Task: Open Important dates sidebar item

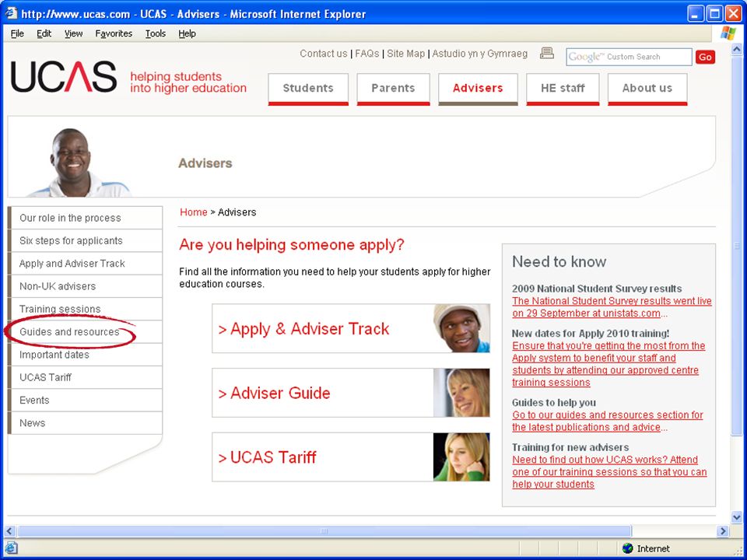Action: (x=86, y=355)
